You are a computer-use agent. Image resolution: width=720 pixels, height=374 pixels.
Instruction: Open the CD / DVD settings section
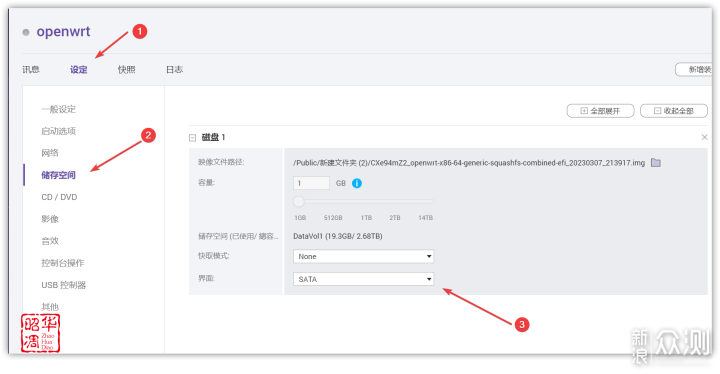(59, 197)
